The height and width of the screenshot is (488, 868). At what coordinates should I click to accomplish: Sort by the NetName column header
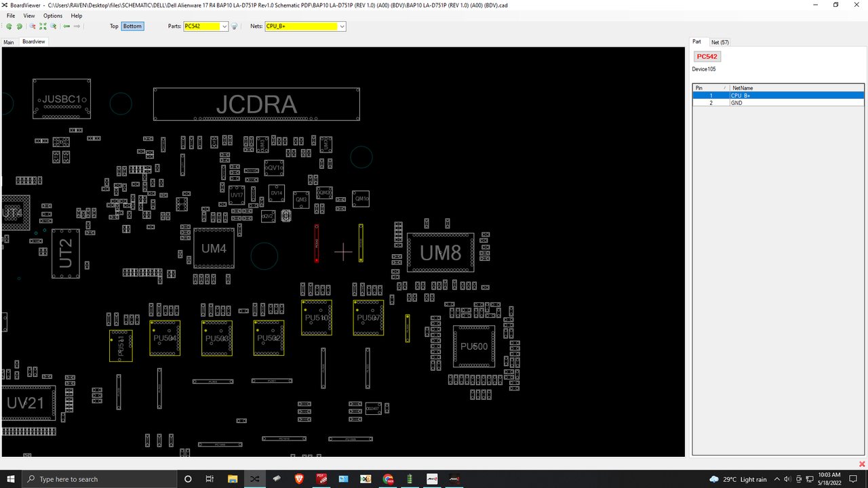pos(797,88)
